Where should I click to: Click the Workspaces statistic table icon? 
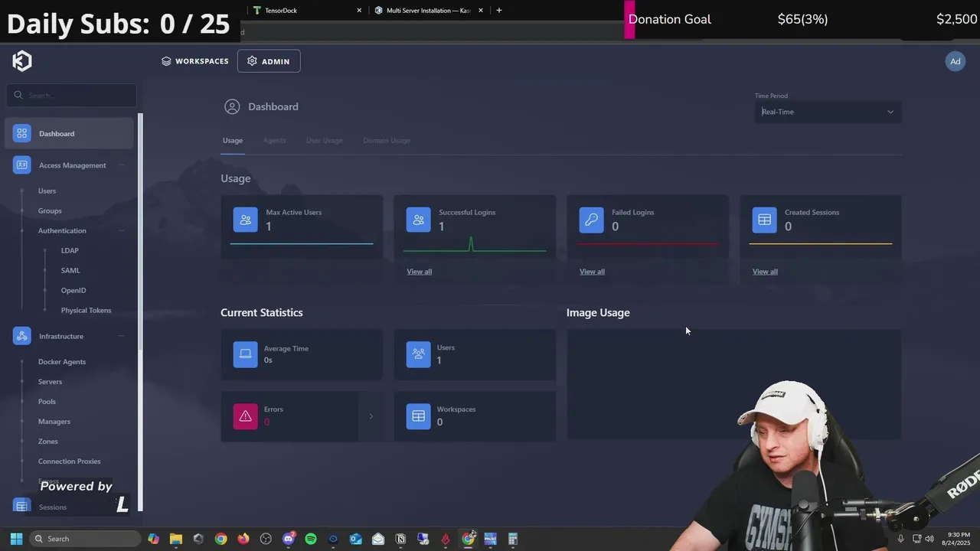[x=419, y=416]
